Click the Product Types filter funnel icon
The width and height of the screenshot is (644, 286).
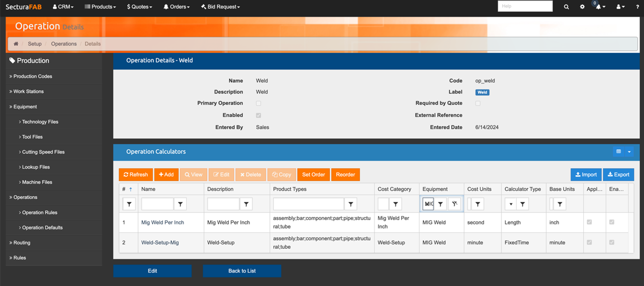[x=351, y=204]
